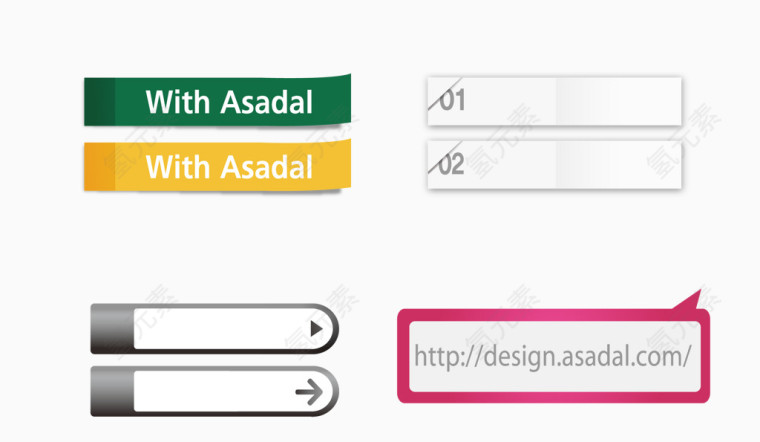Click pink bottom border of URL bubble
Viewport: 760px width, 442px height.
[554, 397]
